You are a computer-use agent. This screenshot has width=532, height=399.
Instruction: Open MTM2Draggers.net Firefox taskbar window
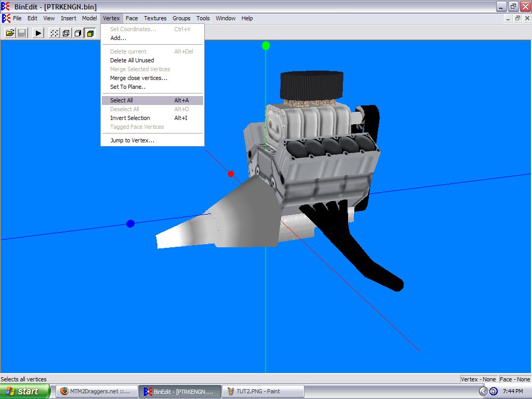[x=97, y=391]
